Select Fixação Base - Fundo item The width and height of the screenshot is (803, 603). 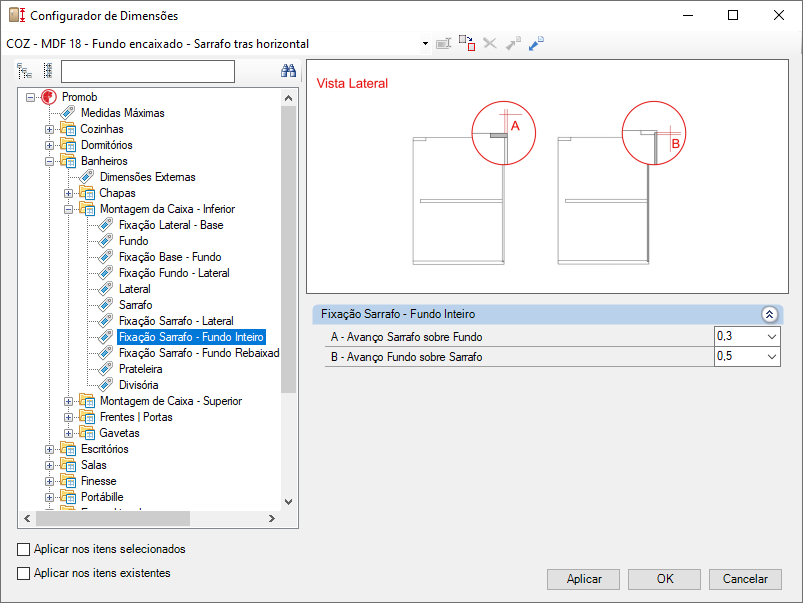click(170, 257)
